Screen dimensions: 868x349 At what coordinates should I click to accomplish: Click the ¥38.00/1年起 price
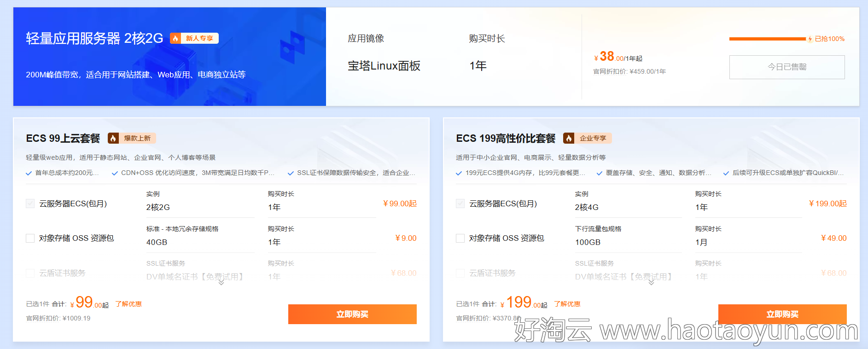pyautogui.click(x=618, y=57)
